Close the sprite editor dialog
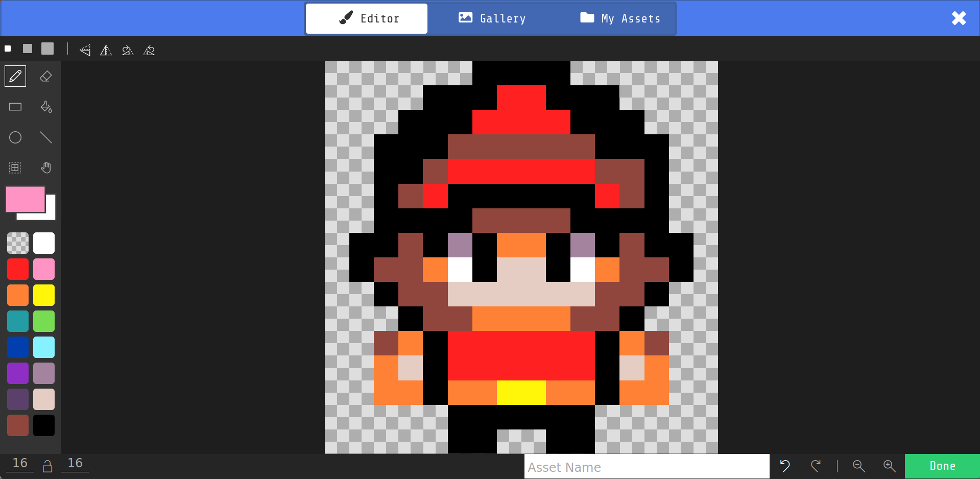Image resolution: width=980 pixels, height=479 pixels. point(959,18)
